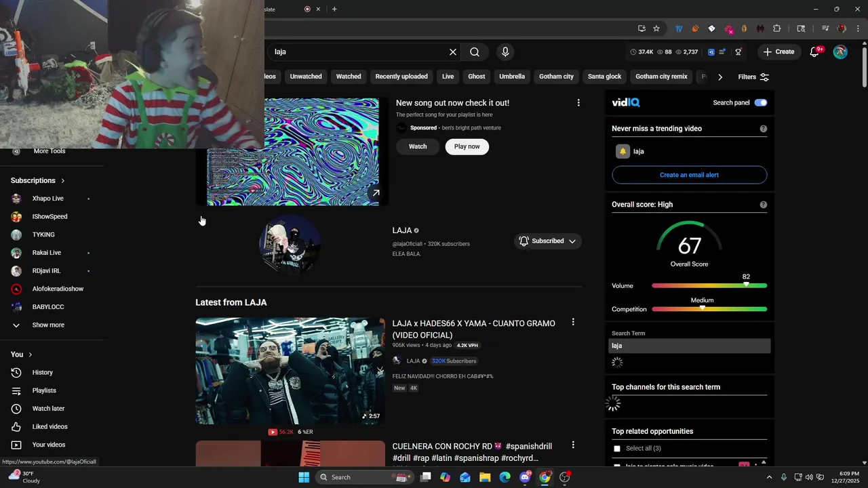Open the vidIQ trophy achievements icon

738,52
